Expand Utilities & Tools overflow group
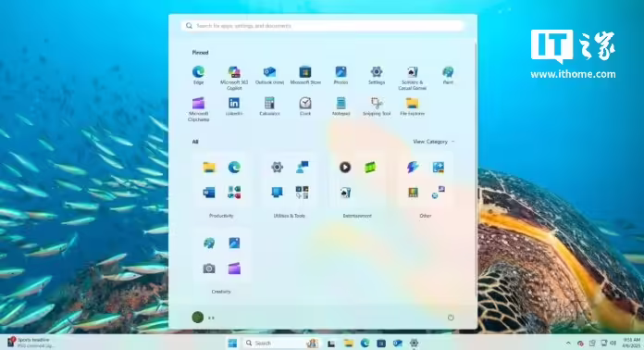Screen dimensions: 644x350 (303, 193)
